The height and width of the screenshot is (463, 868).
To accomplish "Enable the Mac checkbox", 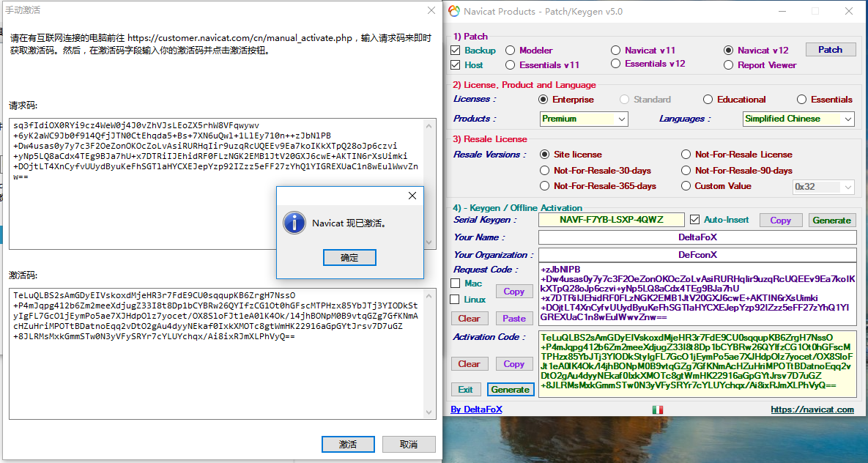I will pos(456,284).
